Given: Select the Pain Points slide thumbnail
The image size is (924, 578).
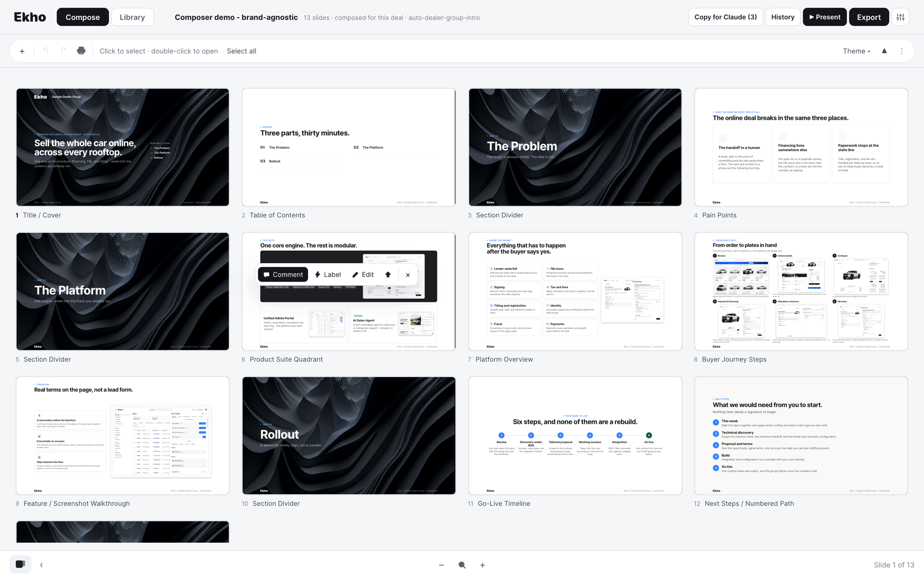Looking at the screenshot, I should [801, 147].
